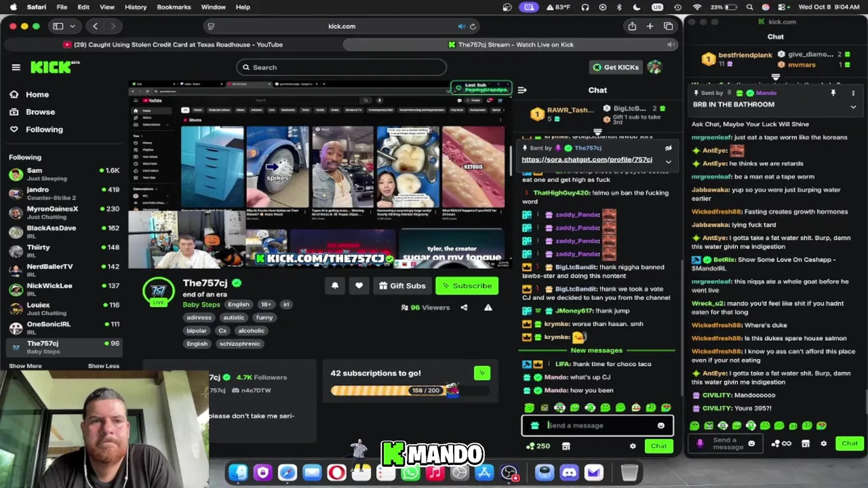Jump to New messages in chat
Viewport: 868px width, 488px height.
click(596, 350)
